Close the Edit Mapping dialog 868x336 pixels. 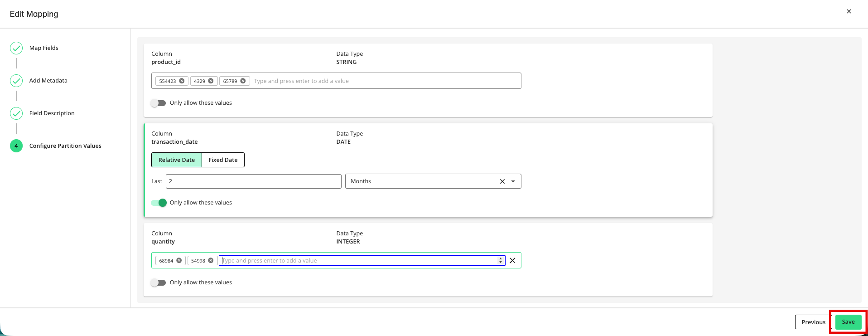[849, 11]
